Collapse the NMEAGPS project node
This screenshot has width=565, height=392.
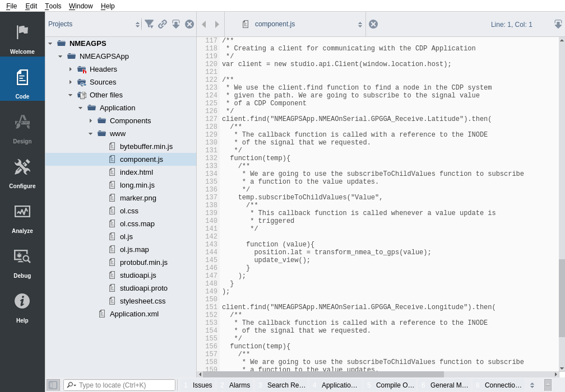(x=50, y=44)
